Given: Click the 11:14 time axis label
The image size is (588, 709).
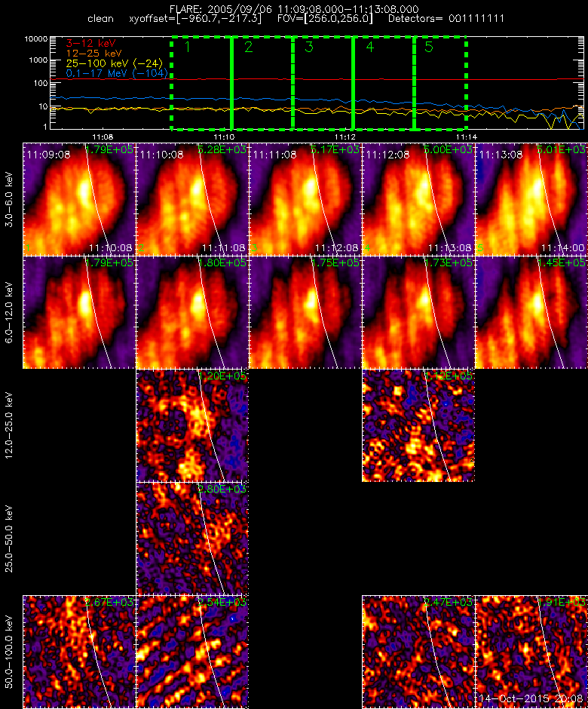Looking at the screenshot, I should (x=467, y=137).
